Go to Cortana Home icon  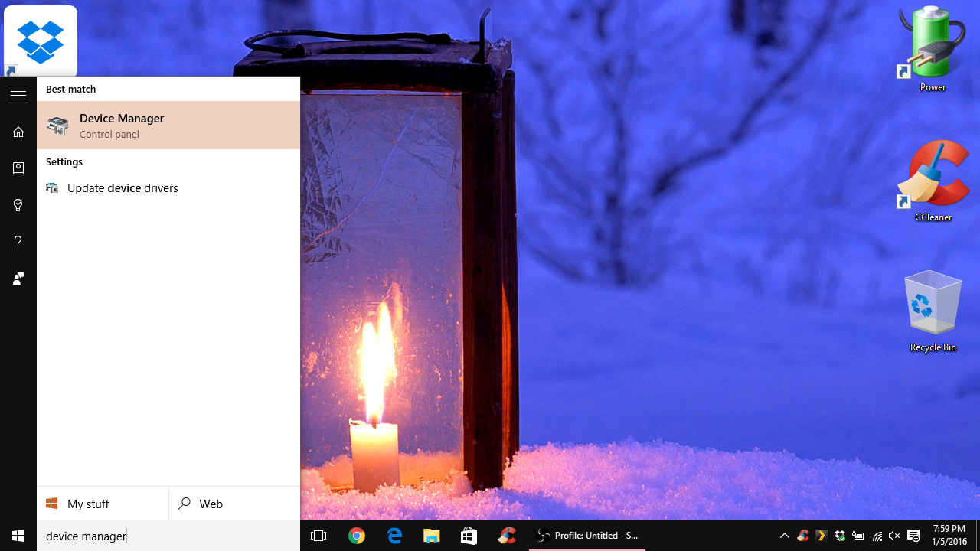click(x=18, y=132)
